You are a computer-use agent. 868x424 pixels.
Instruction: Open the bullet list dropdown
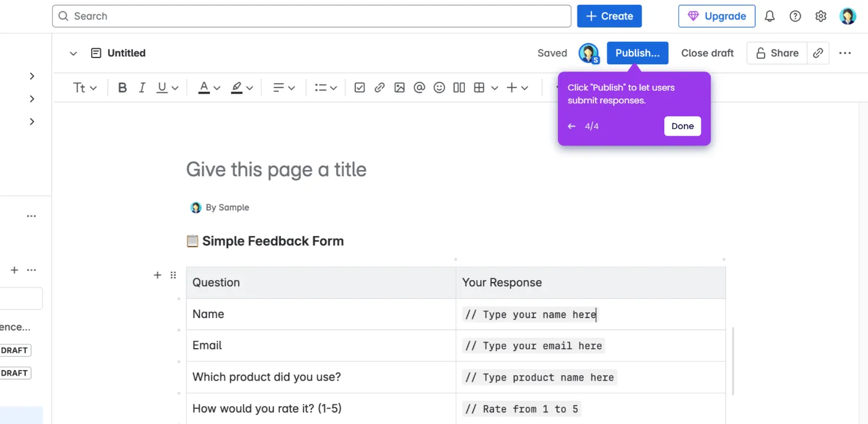326,88
